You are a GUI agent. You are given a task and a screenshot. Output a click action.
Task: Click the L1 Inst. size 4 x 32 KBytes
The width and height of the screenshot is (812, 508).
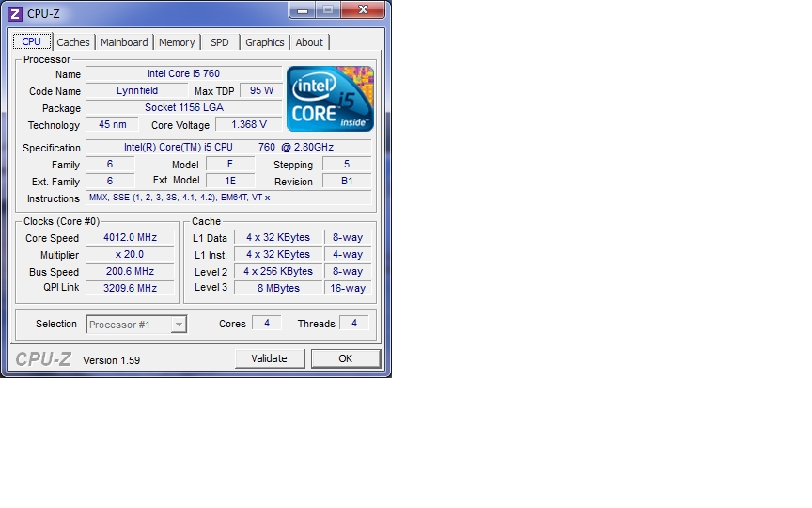tap(278, 255)
